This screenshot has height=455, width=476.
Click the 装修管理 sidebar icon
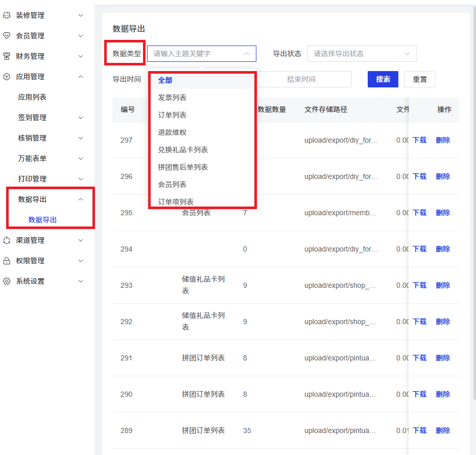7,15
